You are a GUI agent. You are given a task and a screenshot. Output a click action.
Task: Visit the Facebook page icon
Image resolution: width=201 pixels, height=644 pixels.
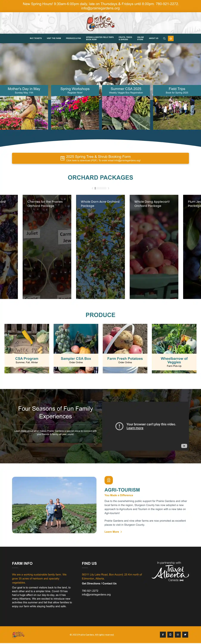click(163, 634)
